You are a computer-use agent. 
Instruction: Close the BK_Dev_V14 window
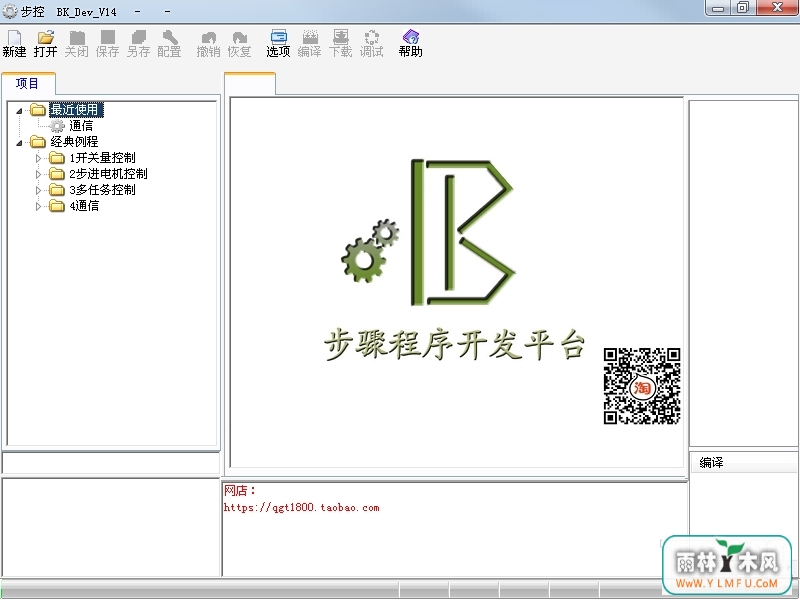[x=777, y=8]
